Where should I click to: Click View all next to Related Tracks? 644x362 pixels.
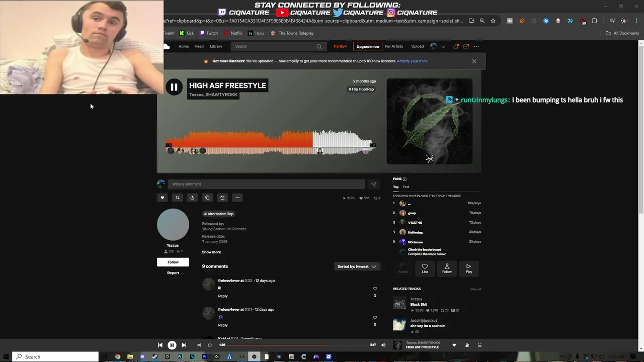475,289
